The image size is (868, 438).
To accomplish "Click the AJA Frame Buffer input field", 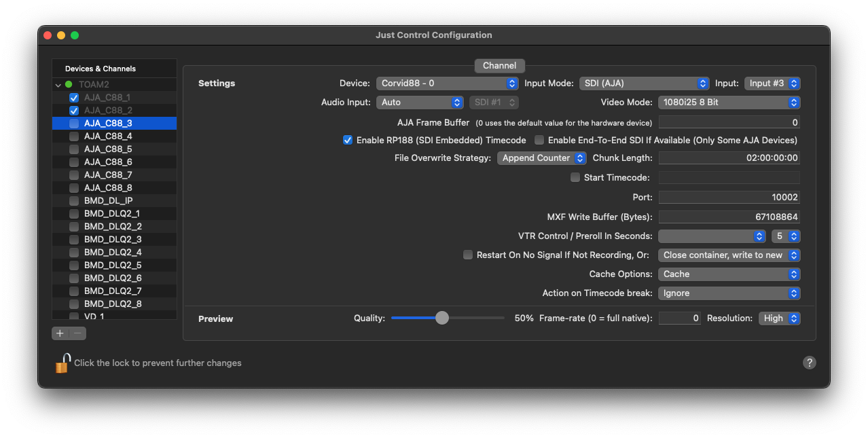I will point(729,122).
